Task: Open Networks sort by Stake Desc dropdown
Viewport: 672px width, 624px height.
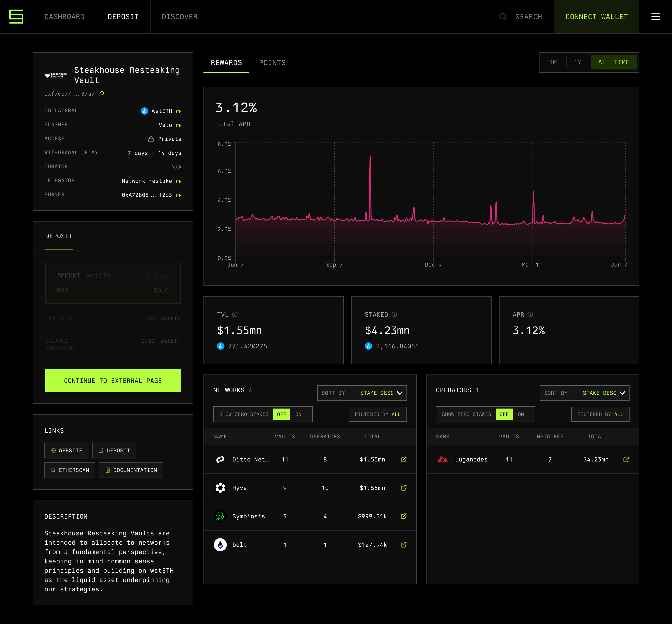Action: tap(362, 393)
